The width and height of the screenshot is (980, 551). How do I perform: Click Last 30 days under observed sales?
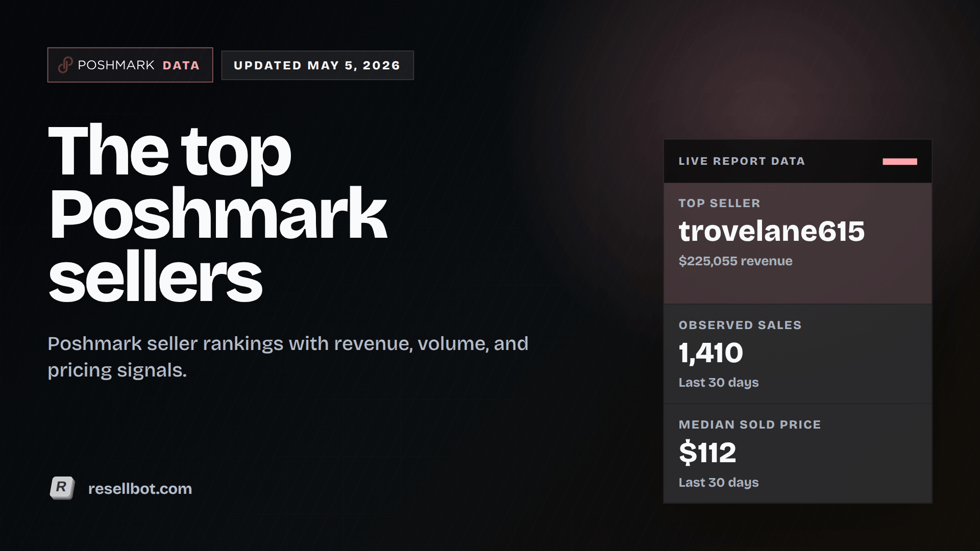719,383
